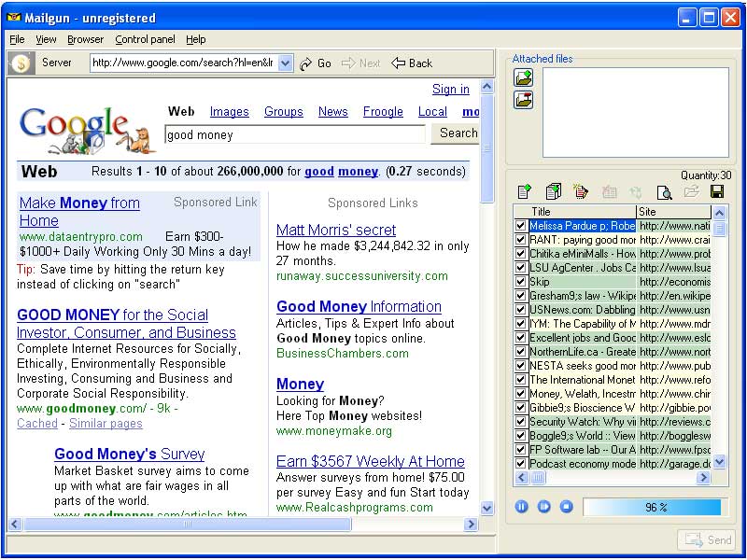Click the browser pane scroll-down arrow
The height and width of the screenshot is (560, 747).
pyautogui.click(x=486, y=508)
